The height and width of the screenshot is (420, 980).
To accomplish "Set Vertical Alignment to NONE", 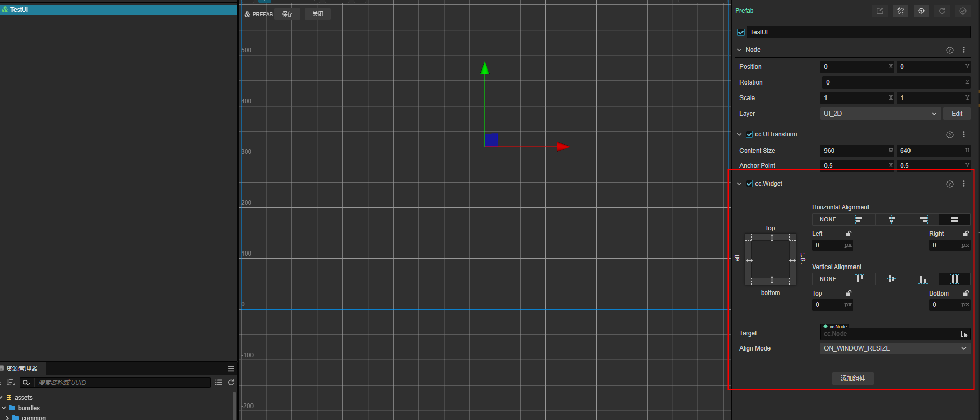I will coord(828,279).
